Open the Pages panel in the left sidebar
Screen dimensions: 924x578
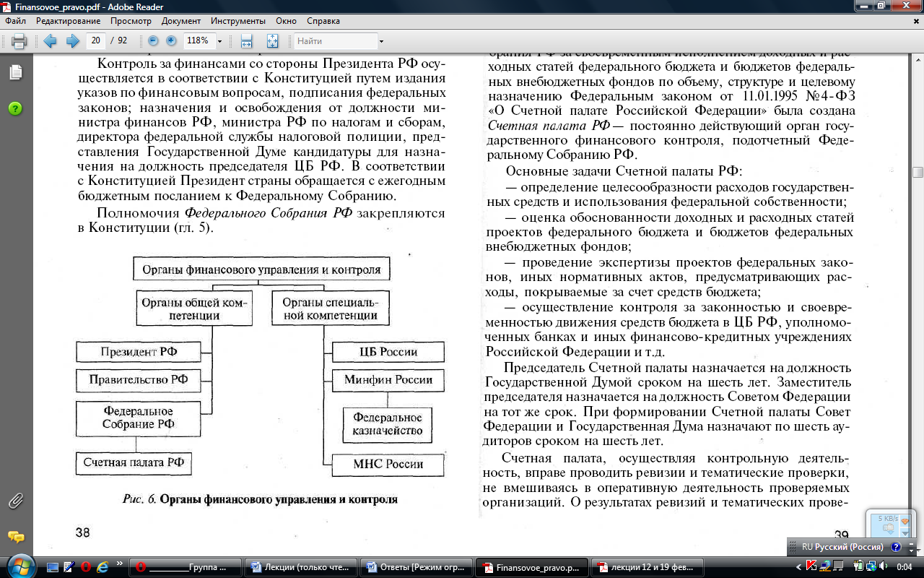pyautogui.click(x=16, y=72)
